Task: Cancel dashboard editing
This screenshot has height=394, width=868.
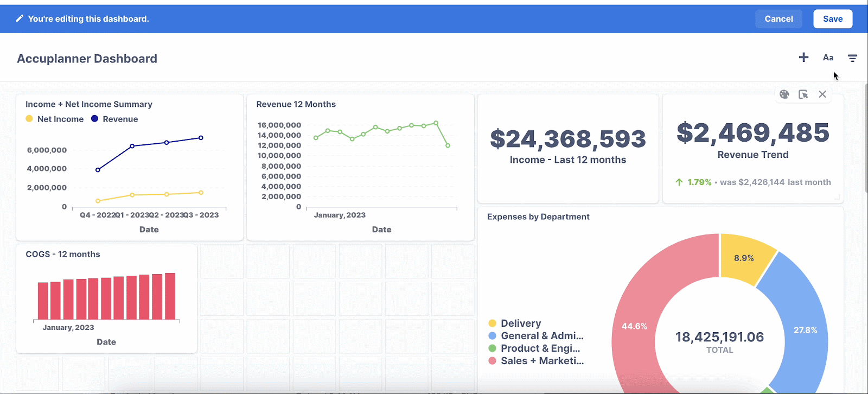Action: [778, 19]
